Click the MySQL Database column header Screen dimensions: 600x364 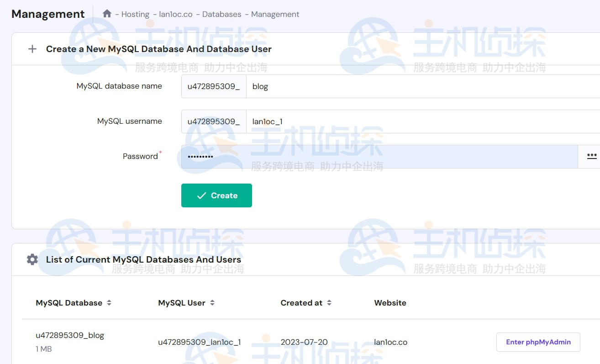[69, 303]
